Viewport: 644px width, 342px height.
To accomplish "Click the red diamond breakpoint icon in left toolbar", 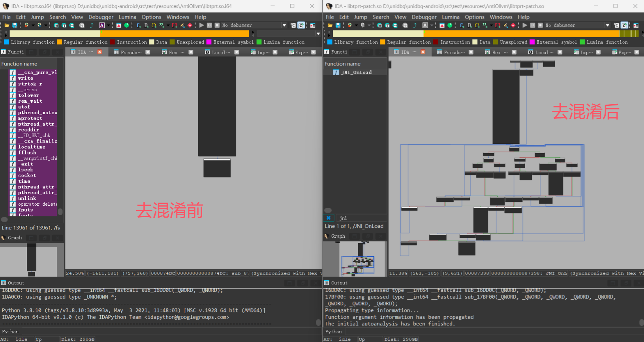I will 190,25.
